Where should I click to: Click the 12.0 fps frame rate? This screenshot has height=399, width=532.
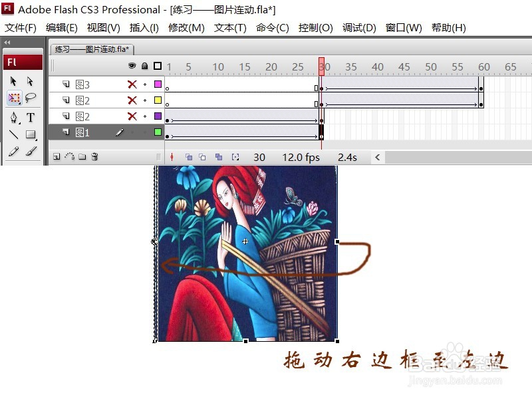tap(301, 157)
